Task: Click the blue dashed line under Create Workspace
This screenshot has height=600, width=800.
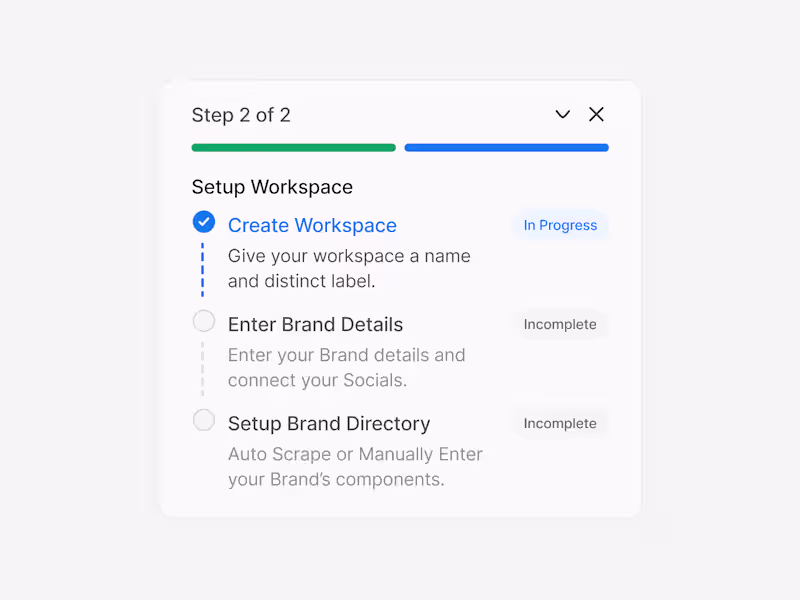Action: coord(203,268)
